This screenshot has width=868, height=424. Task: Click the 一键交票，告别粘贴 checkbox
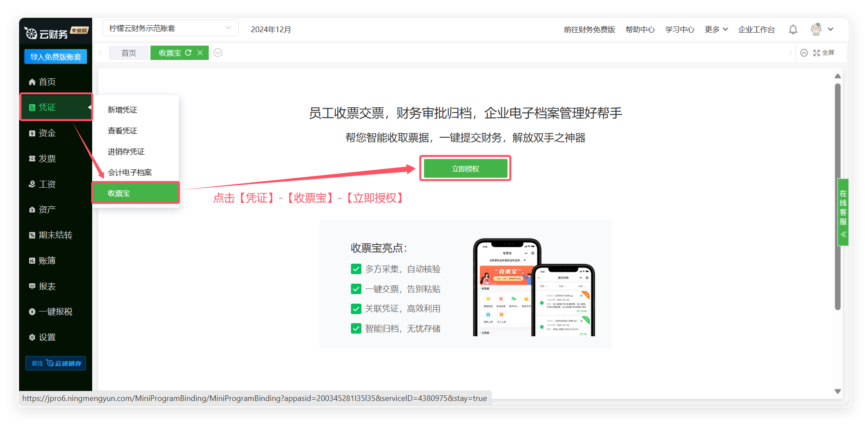click(x=356, y=289)
